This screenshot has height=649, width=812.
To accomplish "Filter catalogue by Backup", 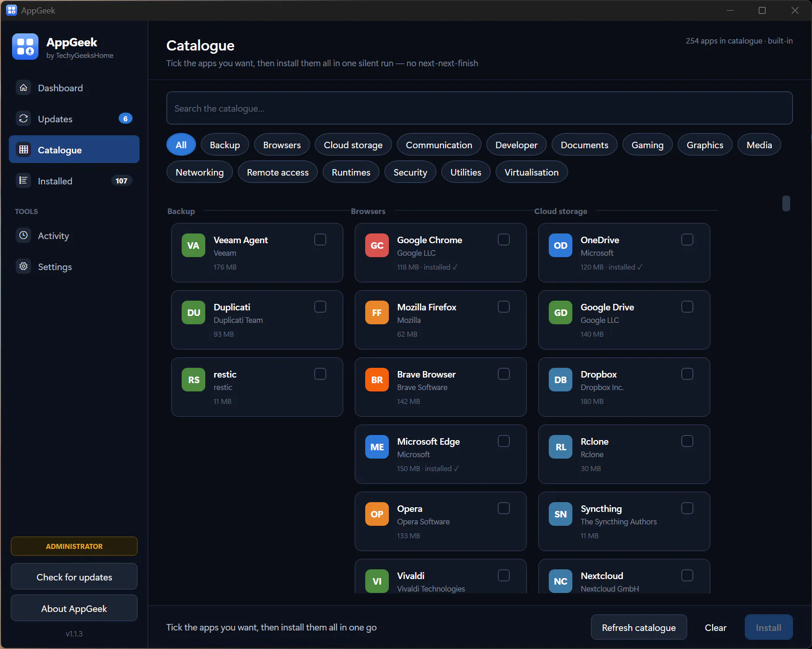I will pos(225,145).
